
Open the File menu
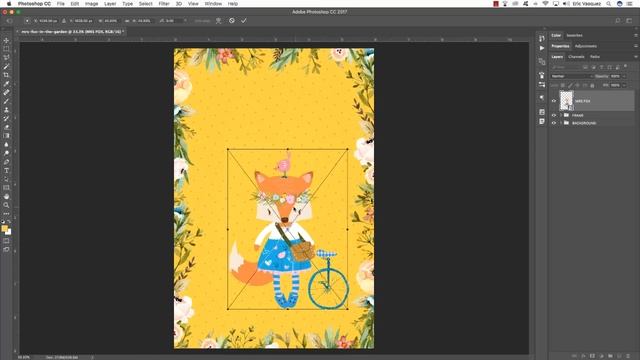(x=61, y=4)
